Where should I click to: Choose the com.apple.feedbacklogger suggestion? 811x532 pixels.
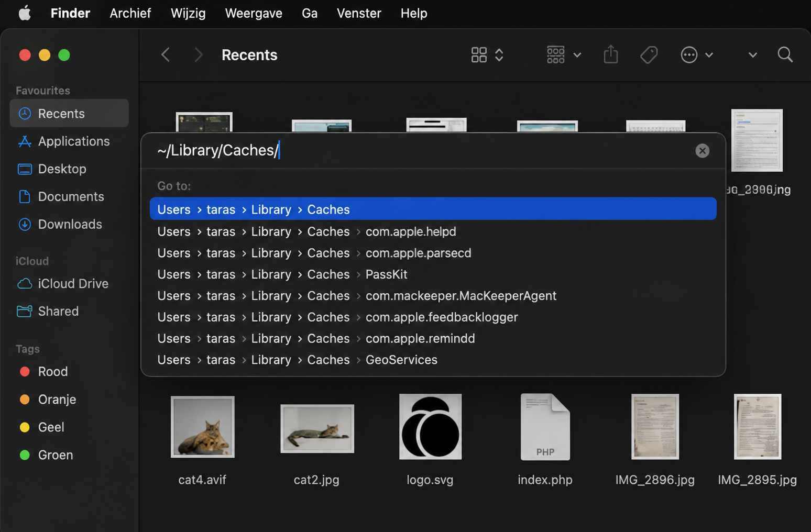(x=433, y=317)
